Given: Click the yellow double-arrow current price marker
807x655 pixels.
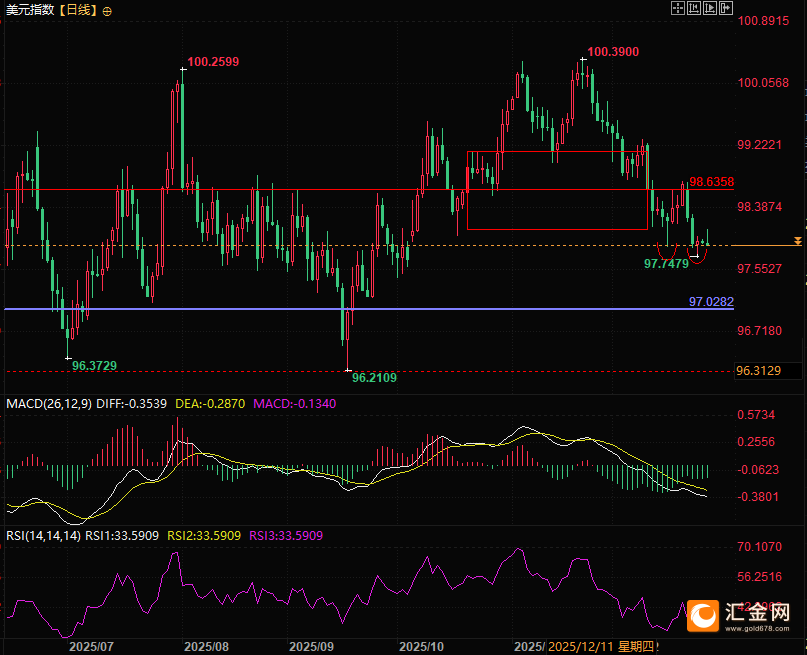Looking at the screenshot, I should (x=798, y=241).
